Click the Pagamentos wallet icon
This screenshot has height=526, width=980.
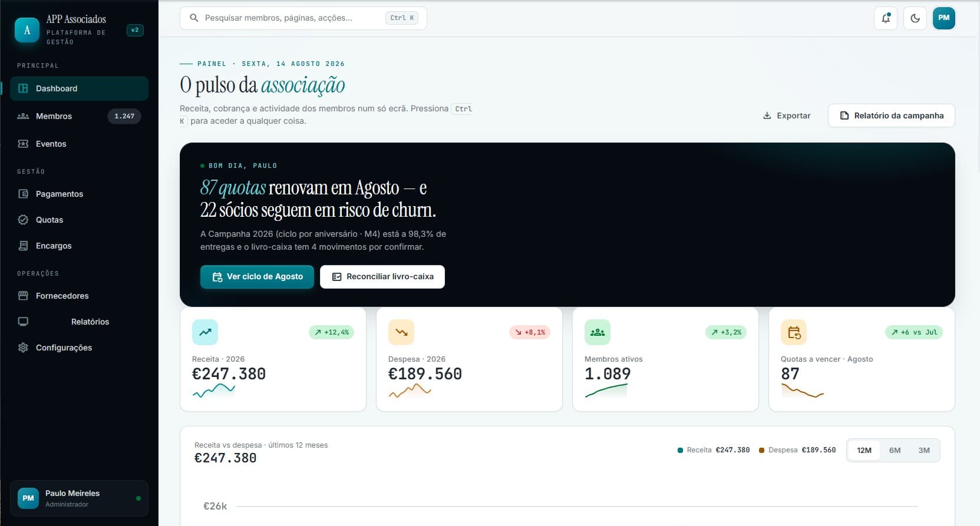pos(23,194)
